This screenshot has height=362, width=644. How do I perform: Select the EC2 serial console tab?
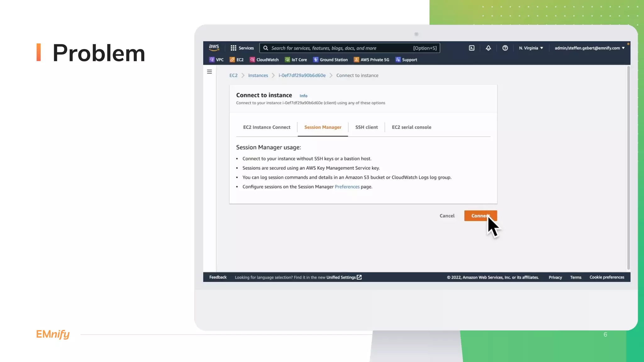411,127
